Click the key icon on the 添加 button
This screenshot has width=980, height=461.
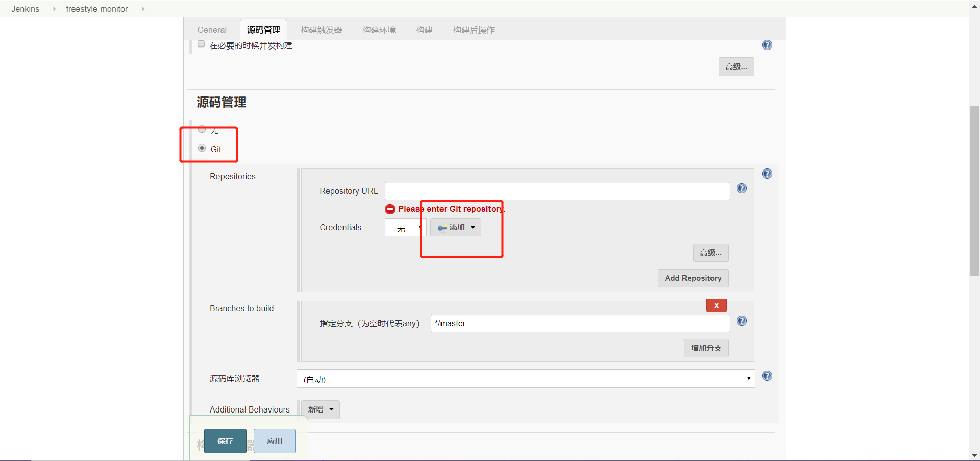(442, 227)
